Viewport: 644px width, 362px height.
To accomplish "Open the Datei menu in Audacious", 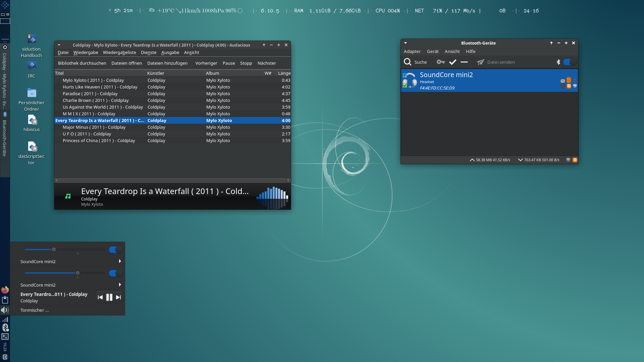I will tap(63, 52).
